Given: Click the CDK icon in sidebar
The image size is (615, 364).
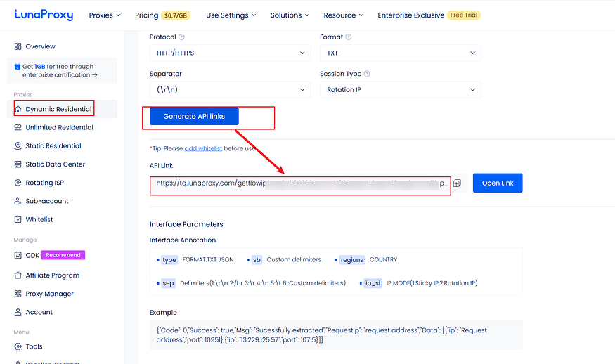Looking at the screenshot, I should click(x=18, y=255).
